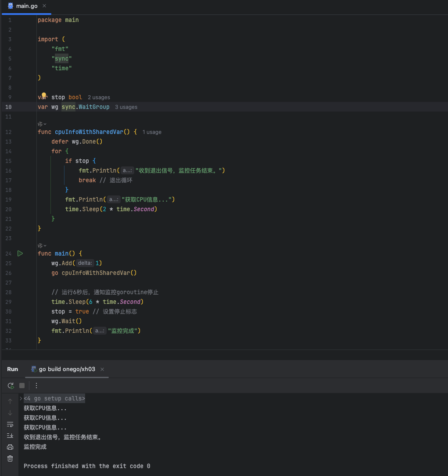The width and height of the screenshot is (448, 476).
Task: Click the break keyword on line 17
Action: click(x=87, y=180)
